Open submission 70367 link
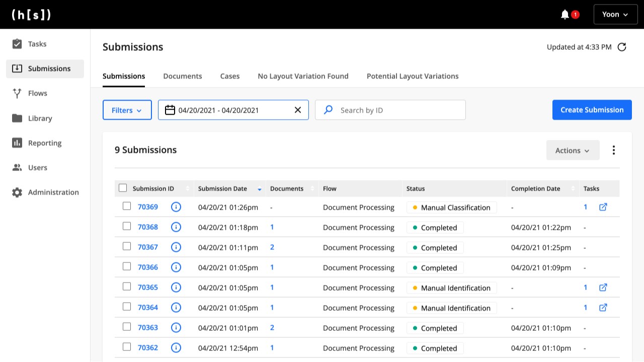This screenshot has width=644, height=362. tap(148, 247)
